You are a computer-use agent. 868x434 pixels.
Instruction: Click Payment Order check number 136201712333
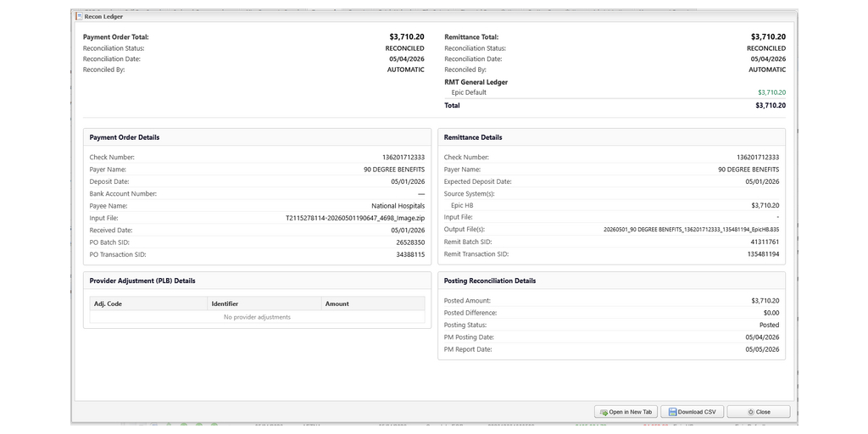tap(403, 157)
